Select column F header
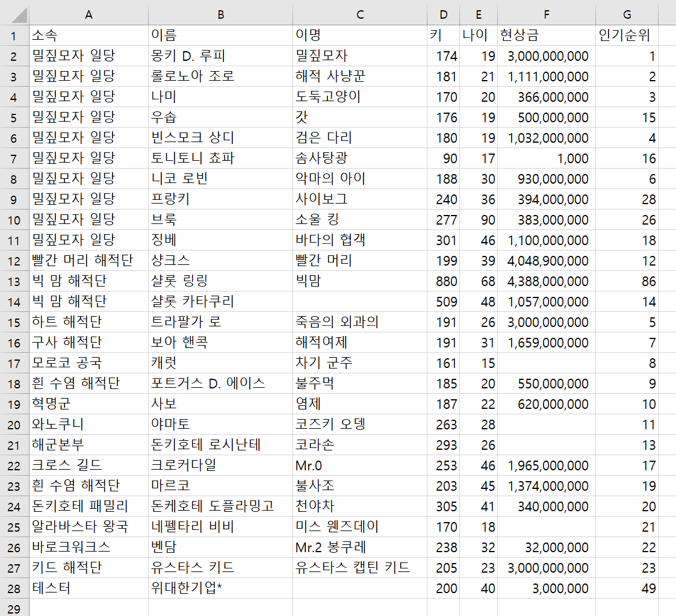676x616 pixels. 547,14
